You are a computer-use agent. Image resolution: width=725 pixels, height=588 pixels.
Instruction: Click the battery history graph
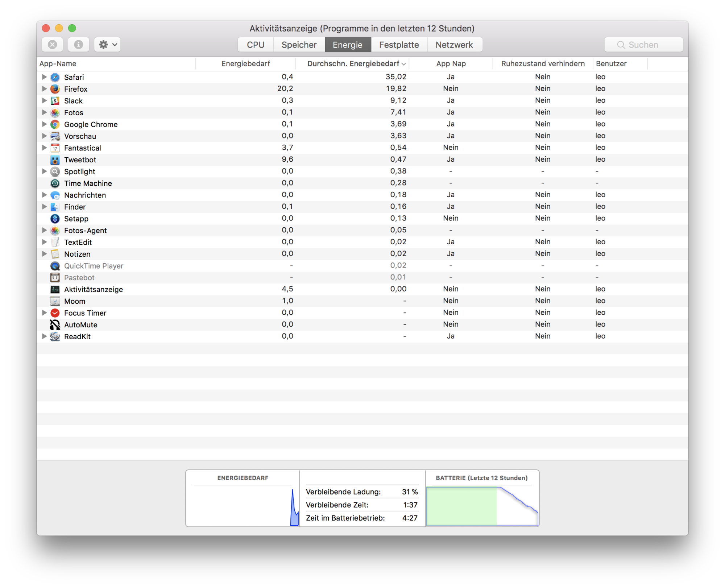click(482, 506)
